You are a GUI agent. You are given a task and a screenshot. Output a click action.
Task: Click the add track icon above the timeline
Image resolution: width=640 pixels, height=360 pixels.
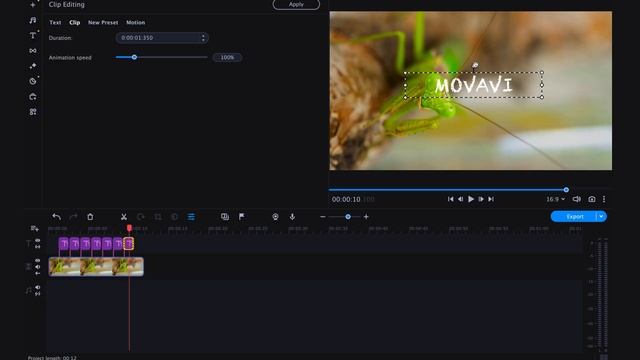[34, 229]
